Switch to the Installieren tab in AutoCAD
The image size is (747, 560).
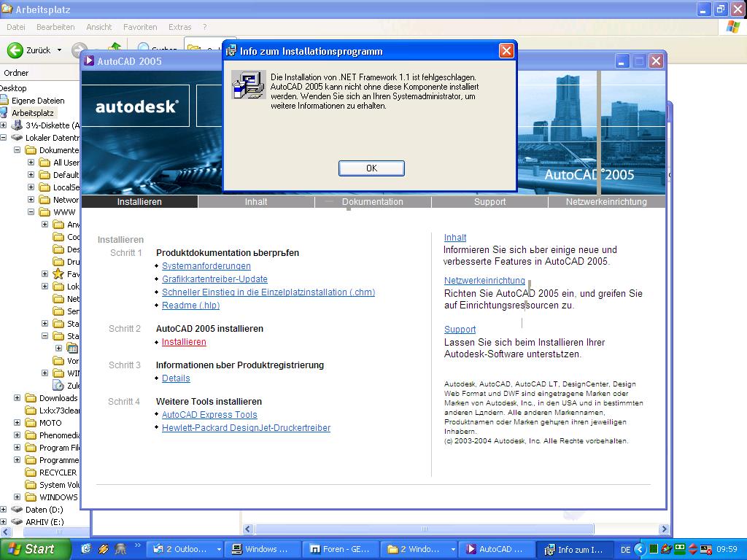[x=139, y=201]
